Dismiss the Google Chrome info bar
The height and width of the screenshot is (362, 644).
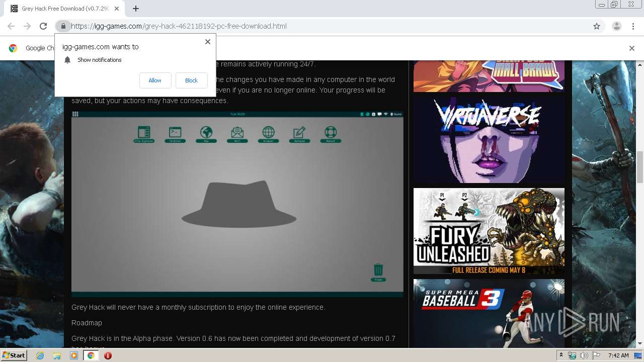point(632,48)
